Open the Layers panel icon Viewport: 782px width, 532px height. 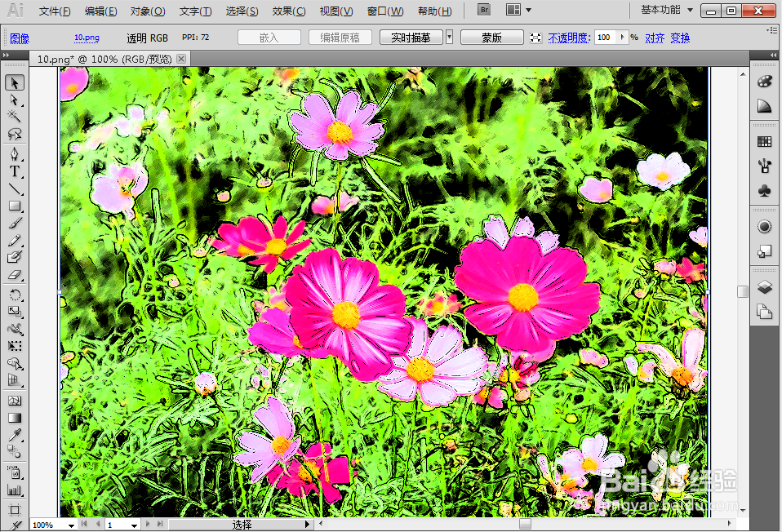pos(765,286)
